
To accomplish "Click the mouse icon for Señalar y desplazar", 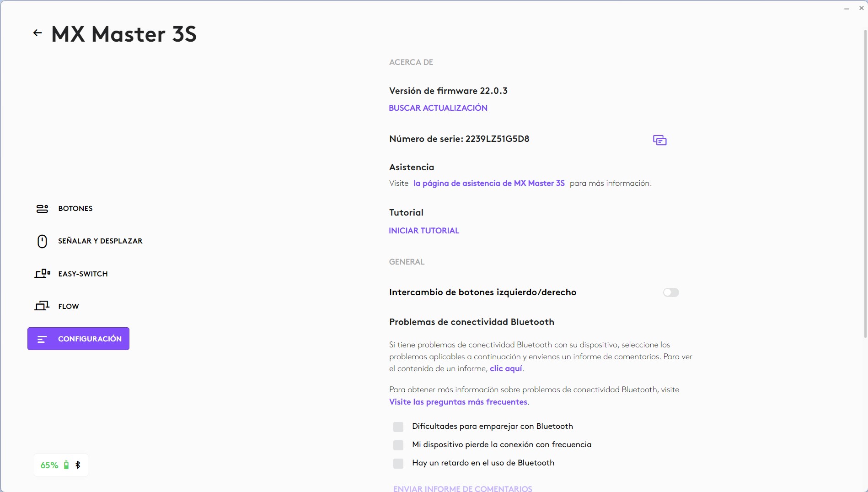I will (x=42, y=241).
